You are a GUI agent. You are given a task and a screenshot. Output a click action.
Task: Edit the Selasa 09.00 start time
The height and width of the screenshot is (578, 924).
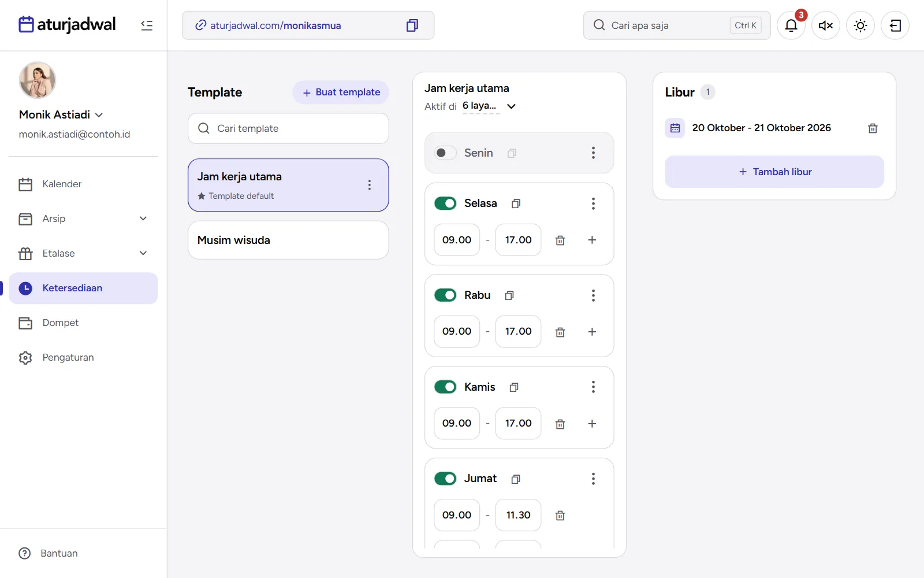point(457,240)
